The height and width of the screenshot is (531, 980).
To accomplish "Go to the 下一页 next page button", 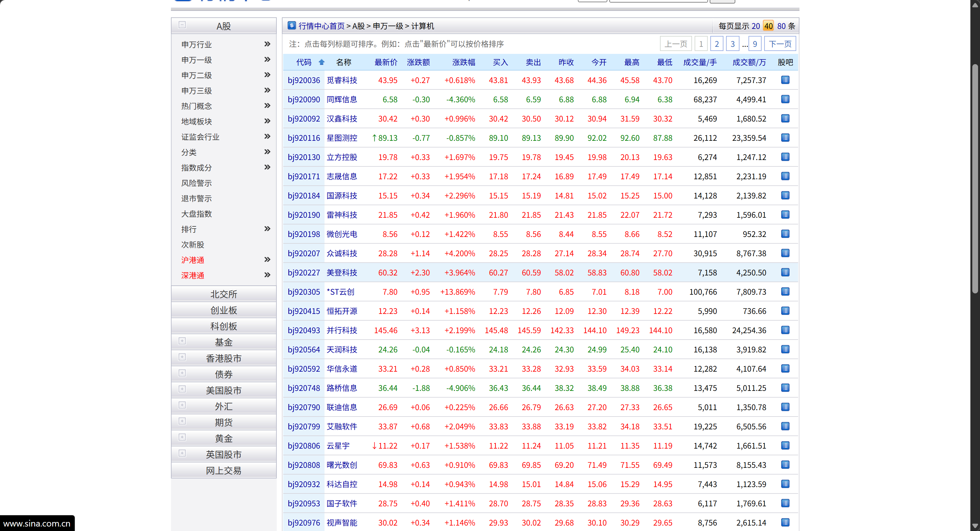I will pos(780,44).
